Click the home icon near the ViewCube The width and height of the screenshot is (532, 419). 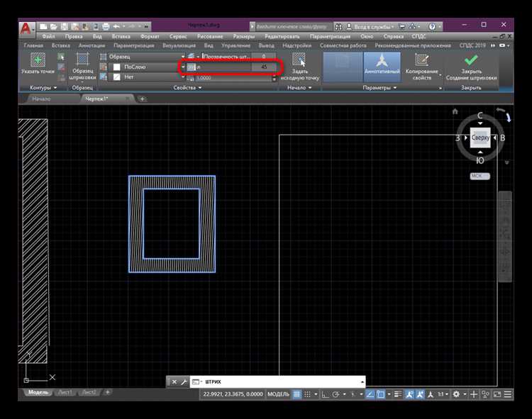[x=455, y=111]
